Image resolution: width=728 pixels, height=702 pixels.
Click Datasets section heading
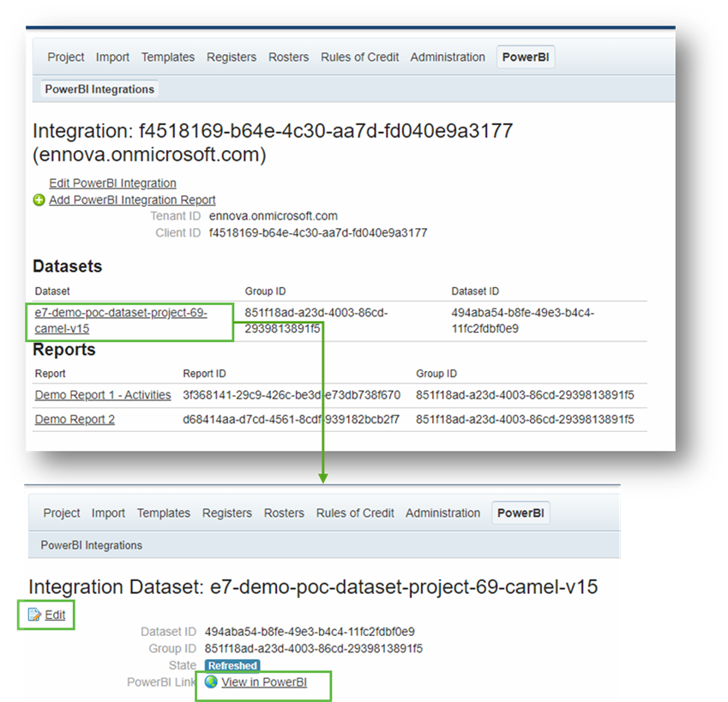[x=68, y=267]
